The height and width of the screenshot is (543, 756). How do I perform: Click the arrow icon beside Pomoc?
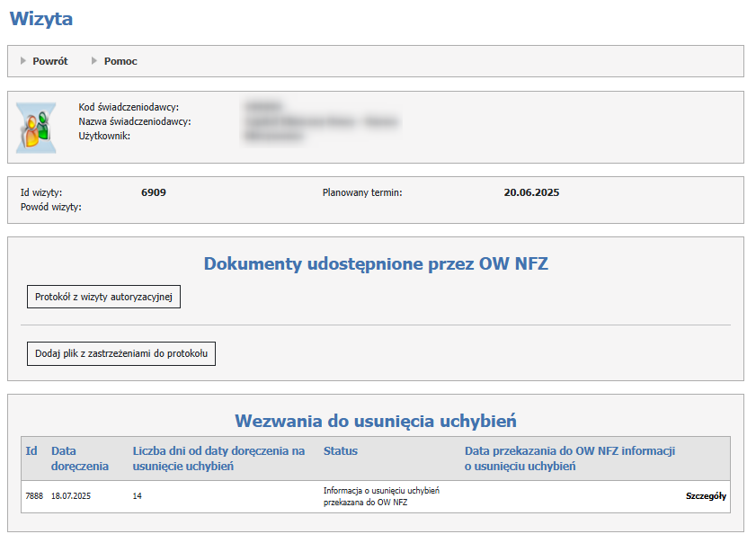(x=94, y=61)
